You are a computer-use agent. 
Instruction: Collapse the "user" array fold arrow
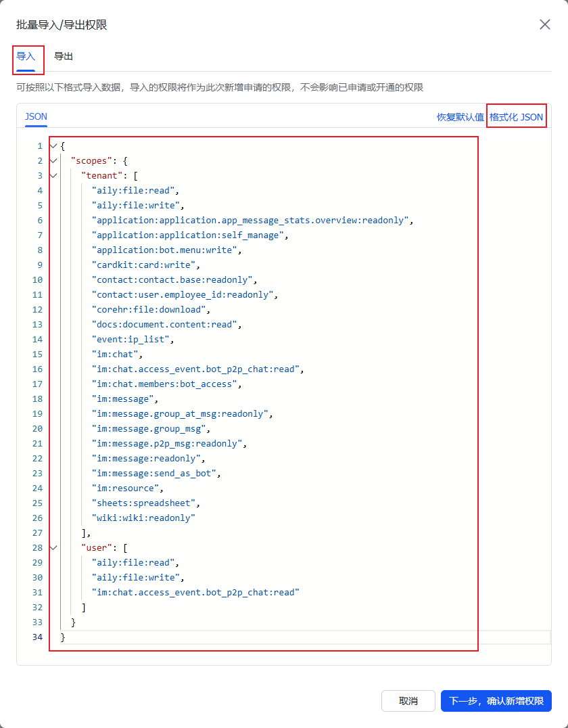pyautogui.click(x=53, y=548)
